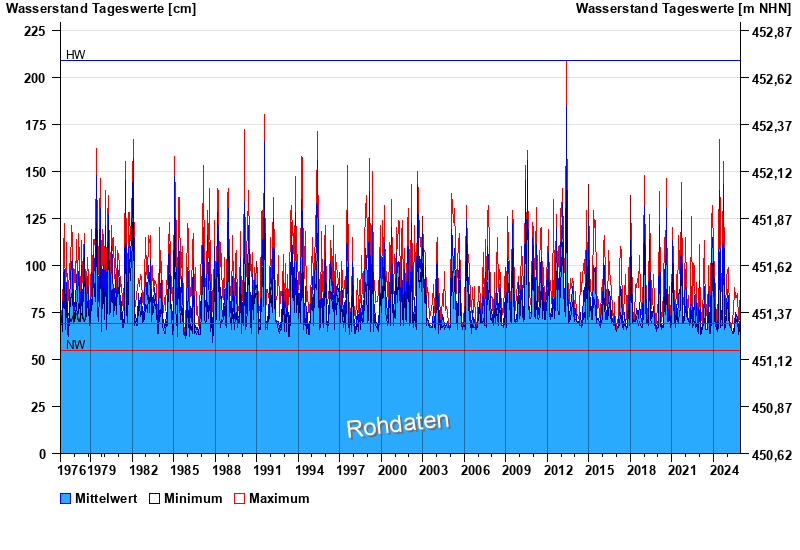Click the red-outlined Maximum legend box
The image size is (800, 550).
tap(239, 498)
